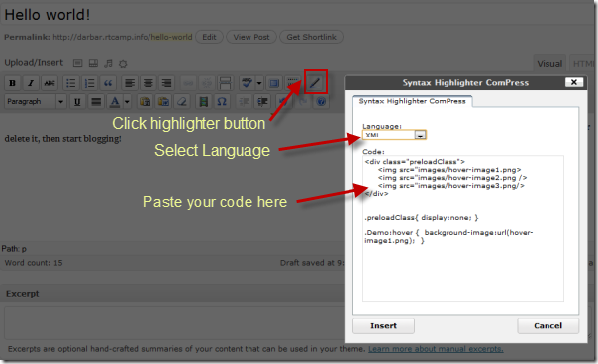
Task: Click the Hello world! post title field
Action: [x=297, y=15]
